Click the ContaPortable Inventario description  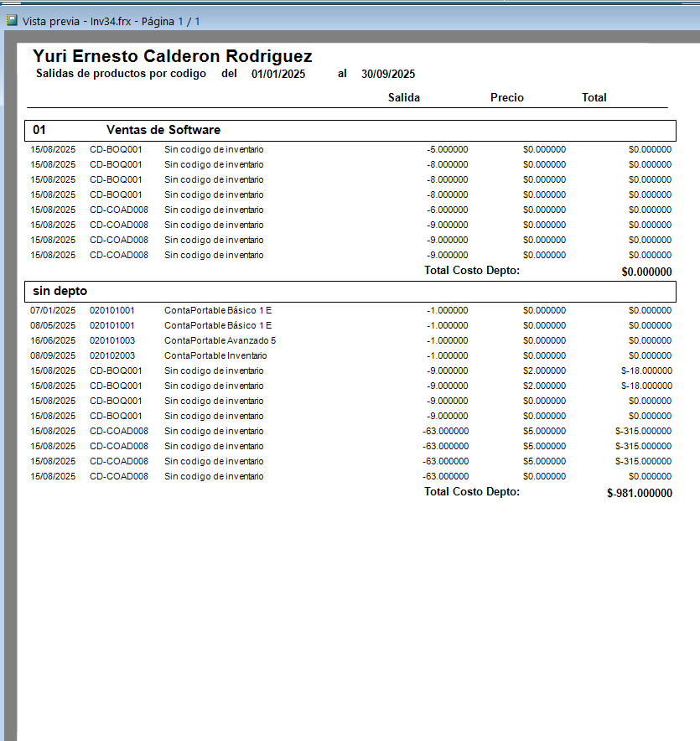click(x=215, y=356)
